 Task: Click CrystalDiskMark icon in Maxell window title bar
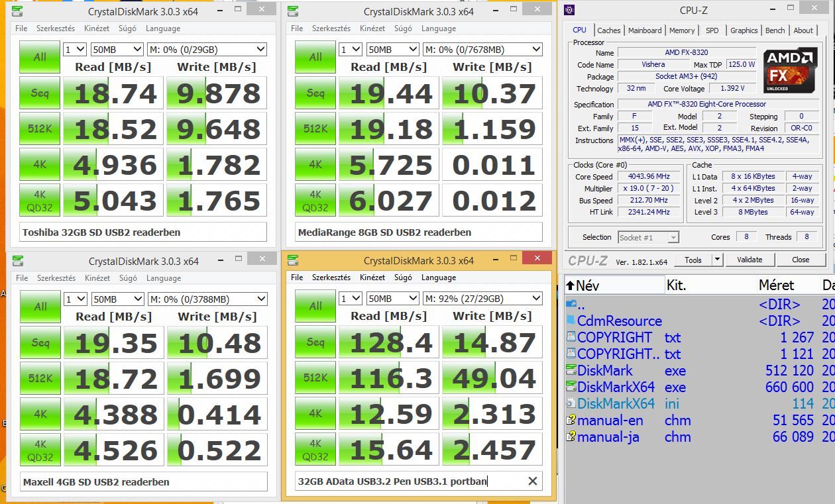[x=17, y=261]
